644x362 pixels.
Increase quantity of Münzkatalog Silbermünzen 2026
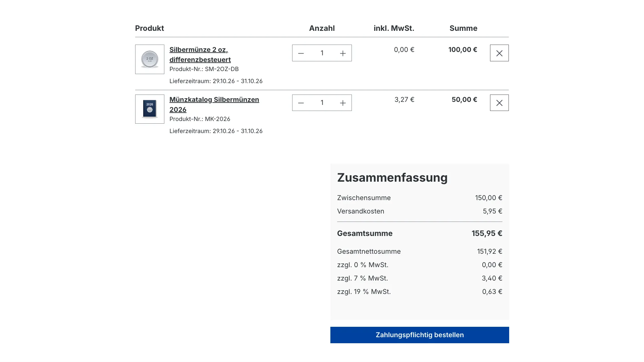[x=343, y=103]
